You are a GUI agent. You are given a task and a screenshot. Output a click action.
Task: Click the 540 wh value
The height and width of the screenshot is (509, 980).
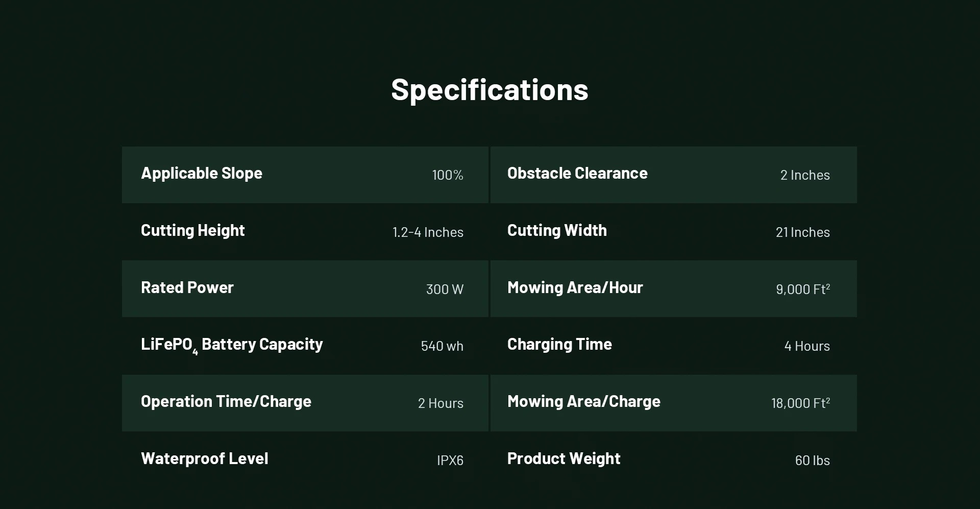point(442,346)
